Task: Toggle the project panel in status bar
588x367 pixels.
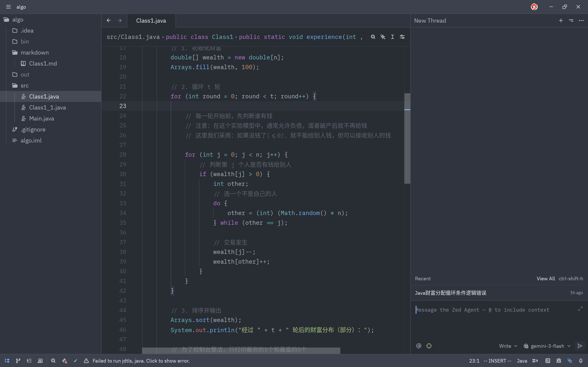Action: point(7,361)
